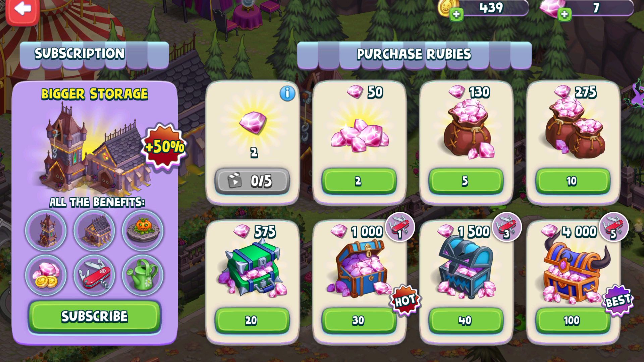Add coins using the green plus icon
The width and height of the screenshot is (644, 362).
point(456,14)
